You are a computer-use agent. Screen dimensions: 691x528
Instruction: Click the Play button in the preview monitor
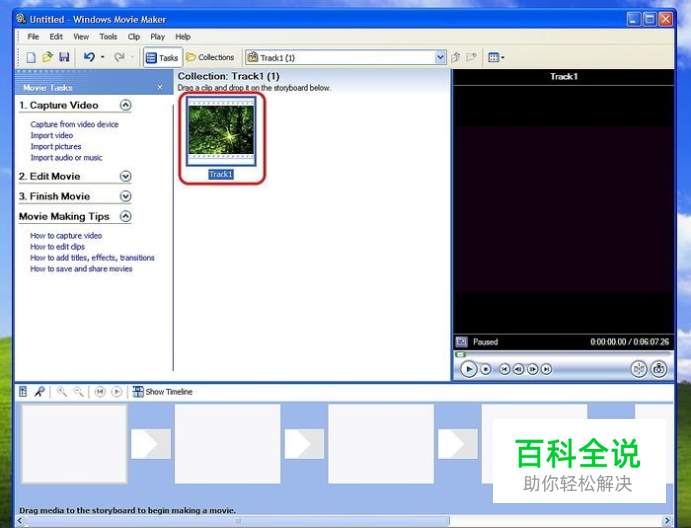click(x=468, y=369)
